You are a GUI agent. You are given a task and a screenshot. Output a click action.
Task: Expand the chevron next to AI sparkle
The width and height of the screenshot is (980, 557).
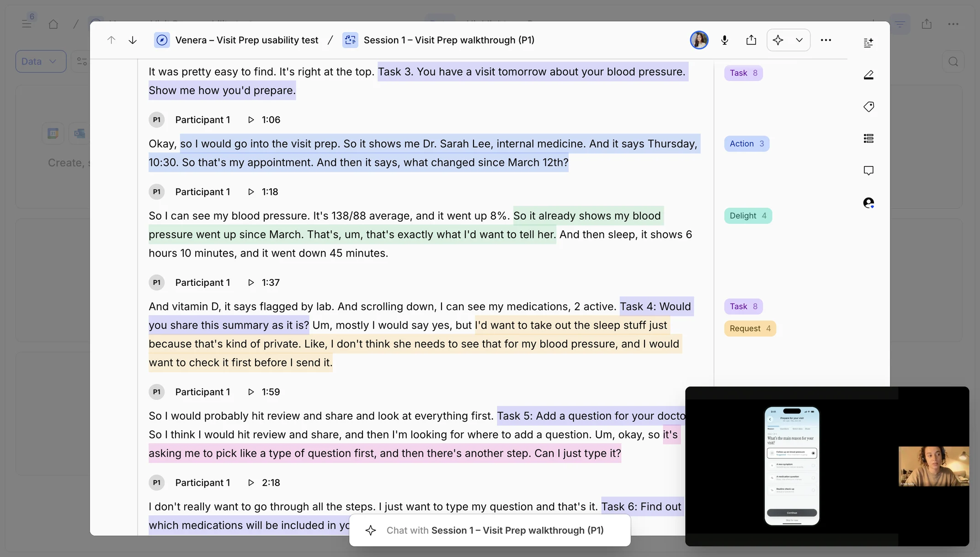point(799,40)
